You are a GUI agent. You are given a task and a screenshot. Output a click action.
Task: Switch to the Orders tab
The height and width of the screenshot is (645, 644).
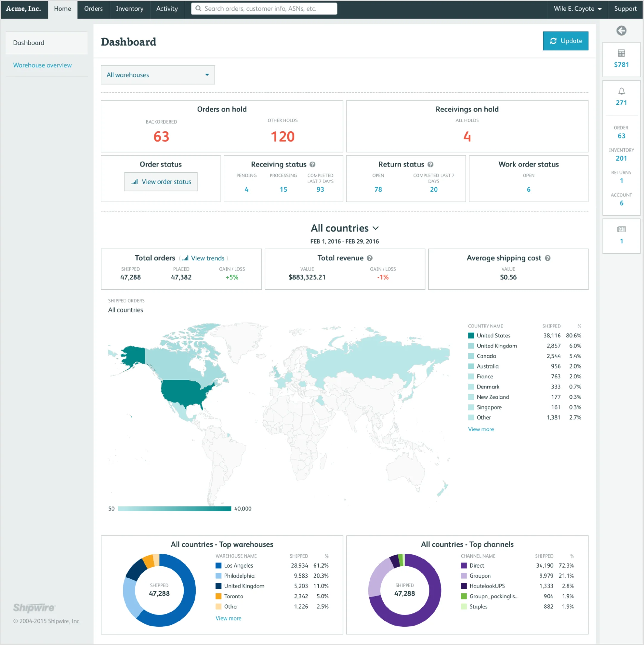pyautogui.click(x=93, y=9)
